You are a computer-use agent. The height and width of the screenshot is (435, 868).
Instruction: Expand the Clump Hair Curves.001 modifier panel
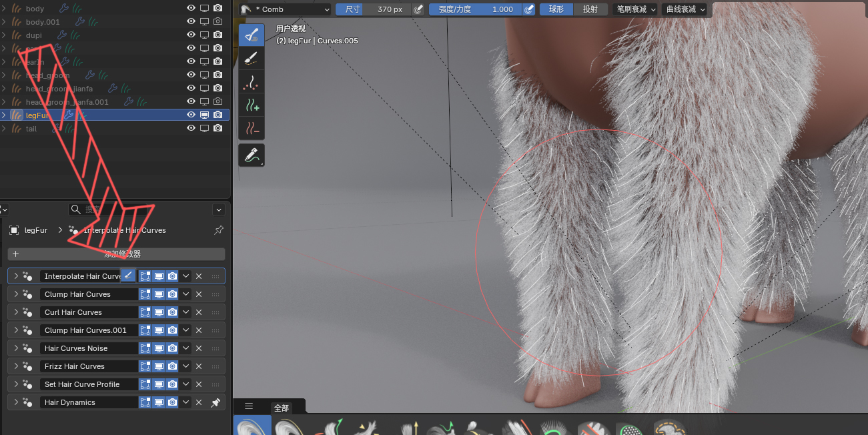[16, 330]
